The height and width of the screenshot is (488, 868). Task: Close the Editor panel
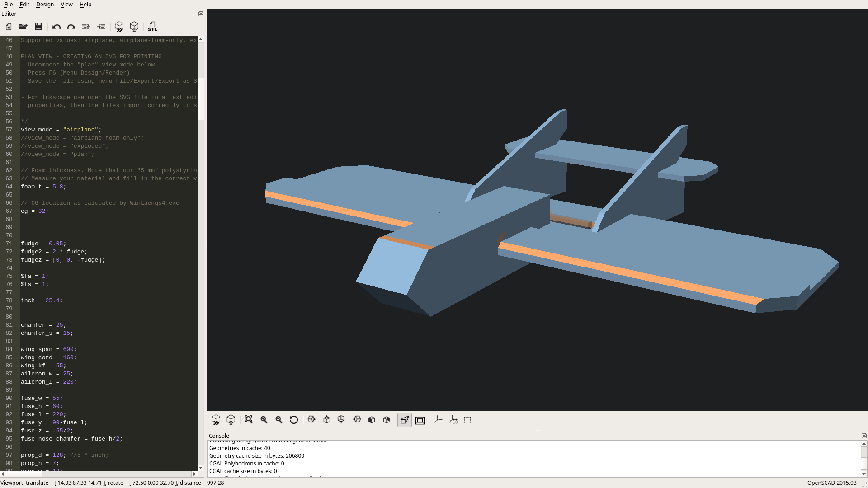click(201, 14)
